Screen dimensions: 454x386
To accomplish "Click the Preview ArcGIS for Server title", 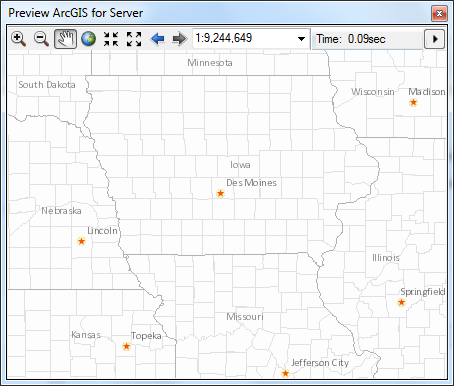I will pyautogui.click(x=76, y=13).
